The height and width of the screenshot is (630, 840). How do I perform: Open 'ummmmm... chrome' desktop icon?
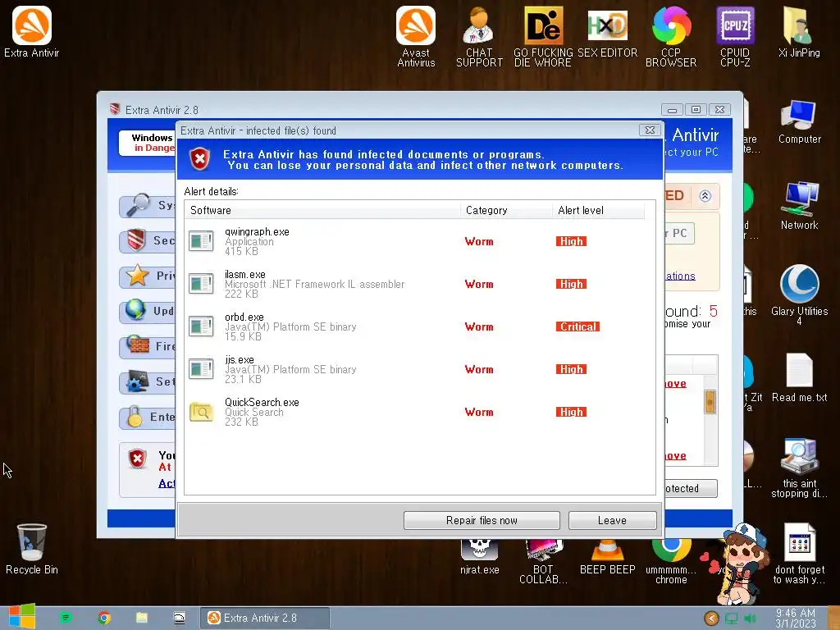[671, 562]
